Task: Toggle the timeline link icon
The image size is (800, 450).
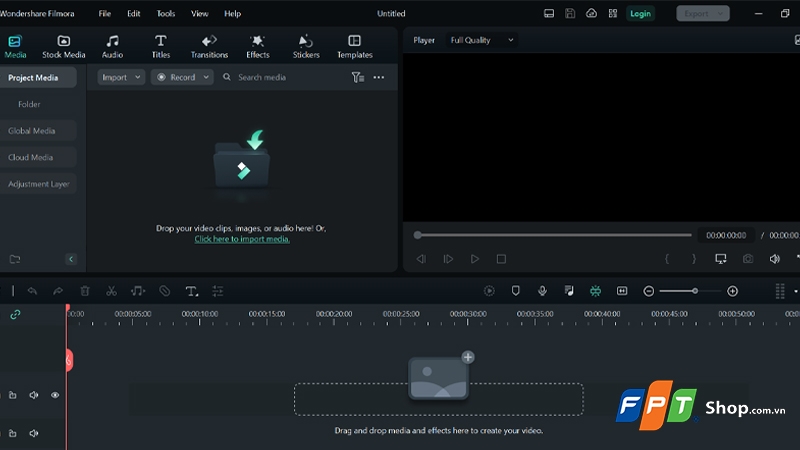Action: [x=15, y=314]
